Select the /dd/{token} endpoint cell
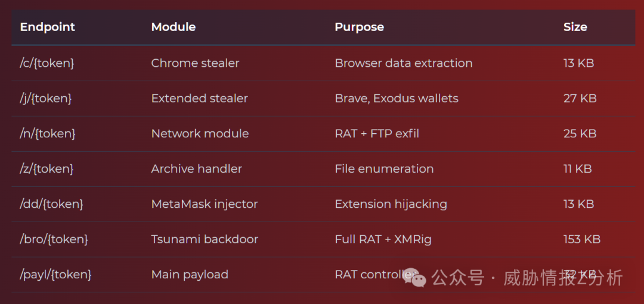Image resolution: width=644 pixels, height=304 pixels. (51, 204)
